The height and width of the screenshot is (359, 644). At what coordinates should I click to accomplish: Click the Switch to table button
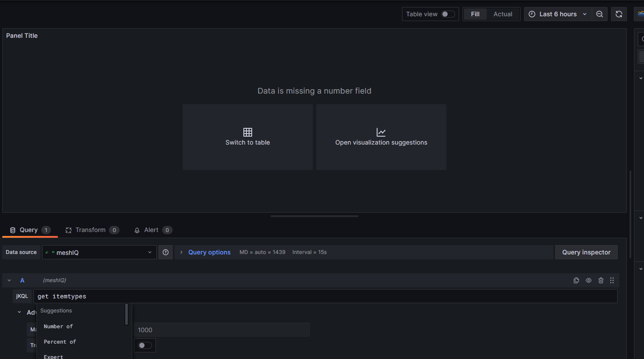point(248,137)
